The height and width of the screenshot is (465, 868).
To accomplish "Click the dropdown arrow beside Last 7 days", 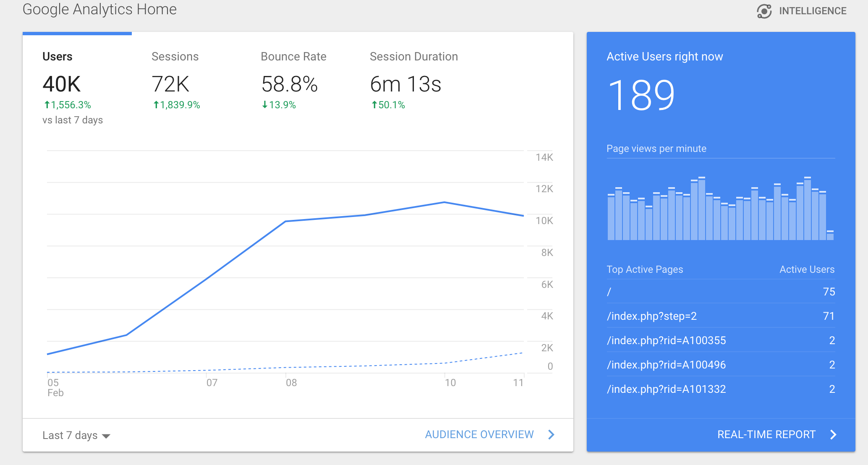I will pyautogui.click(x=106, y=436).
